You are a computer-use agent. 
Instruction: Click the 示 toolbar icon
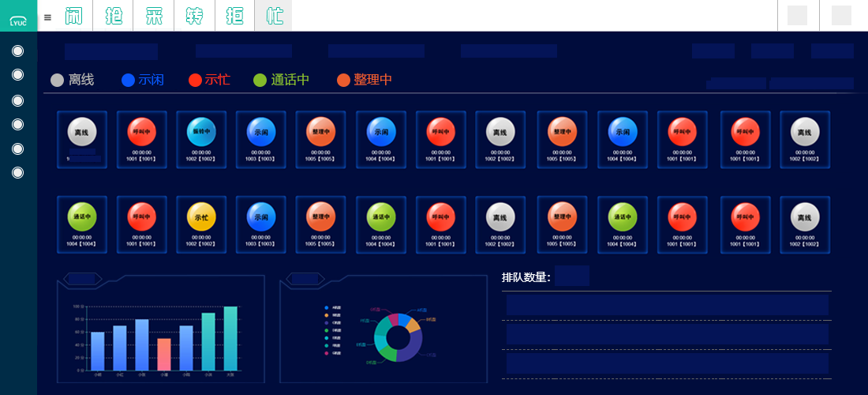pos(154,16)
